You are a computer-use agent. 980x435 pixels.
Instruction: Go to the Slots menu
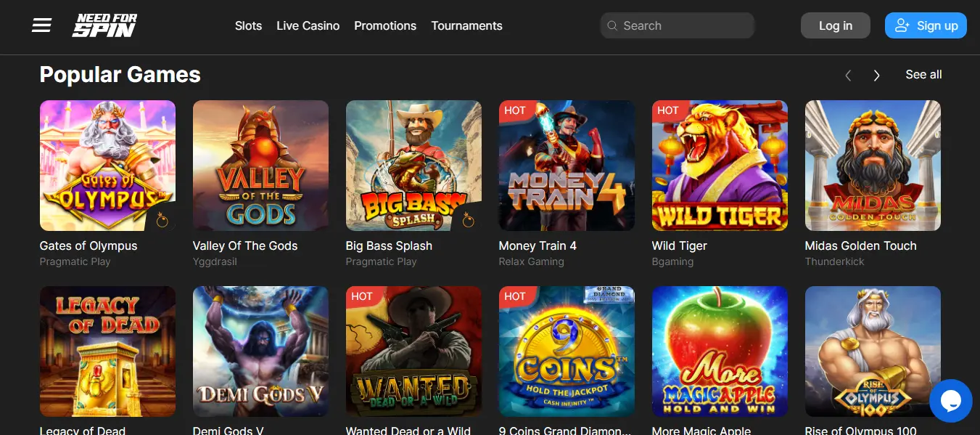248,25
